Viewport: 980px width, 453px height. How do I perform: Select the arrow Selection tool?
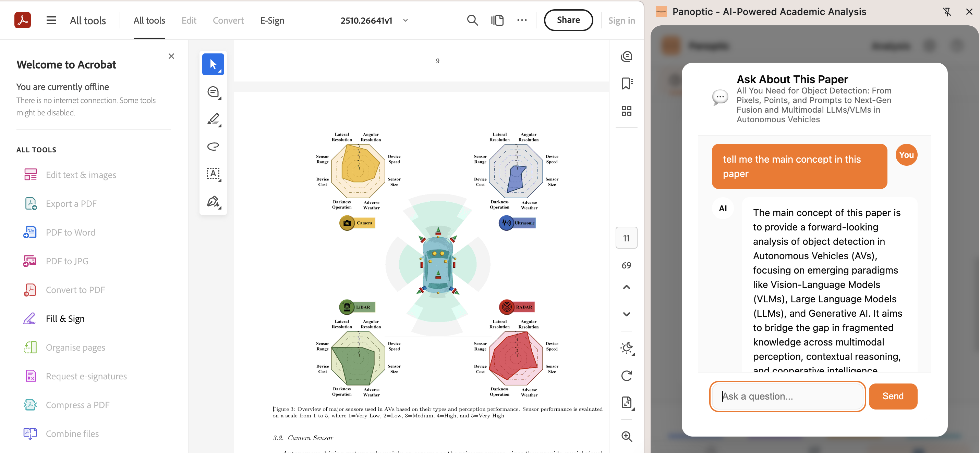(x=213, y=64)
